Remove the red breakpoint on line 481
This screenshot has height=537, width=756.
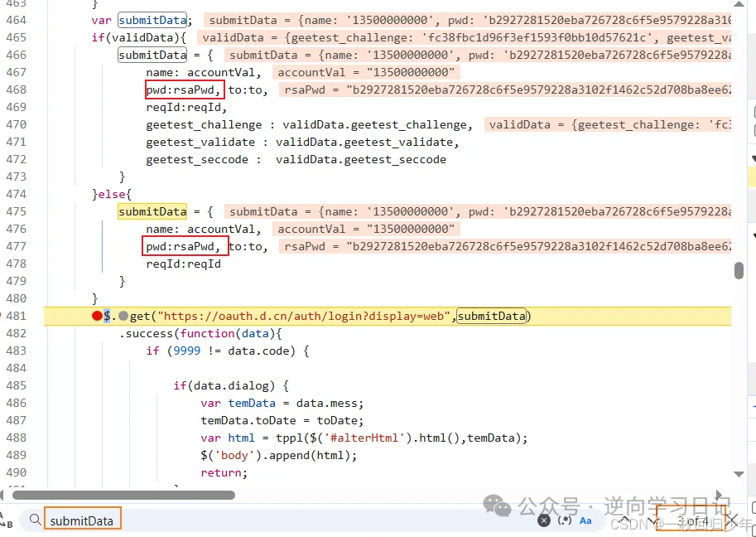point(97,316)
